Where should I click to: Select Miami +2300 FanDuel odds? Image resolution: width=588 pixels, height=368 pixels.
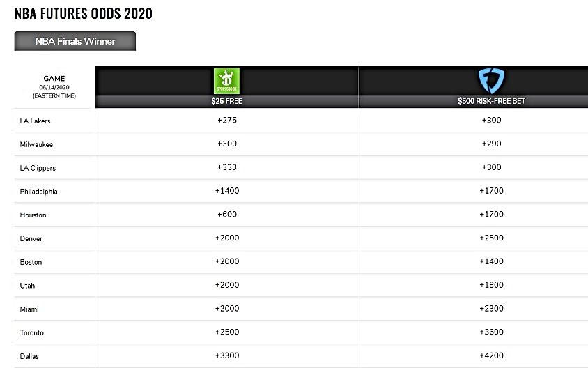[x=490, y=309]
